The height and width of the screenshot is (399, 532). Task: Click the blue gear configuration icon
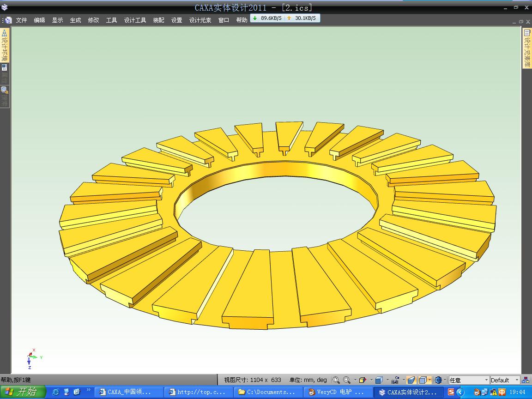click(x=438, y=380)
